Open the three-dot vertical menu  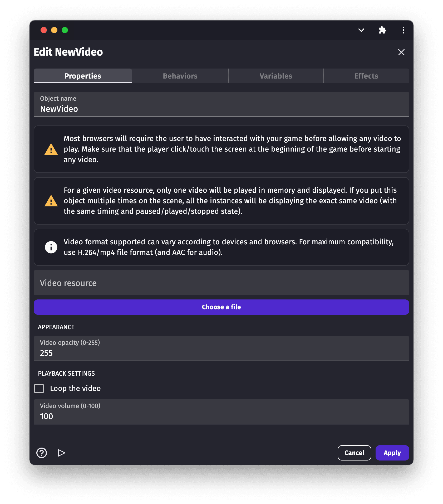point(403,30)
